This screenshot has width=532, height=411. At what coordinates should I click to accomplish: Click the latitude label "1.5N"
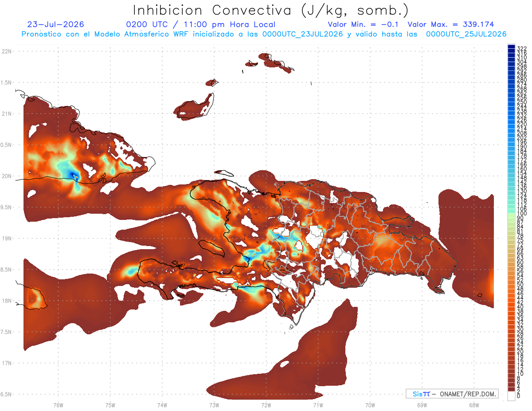[6, 82]
